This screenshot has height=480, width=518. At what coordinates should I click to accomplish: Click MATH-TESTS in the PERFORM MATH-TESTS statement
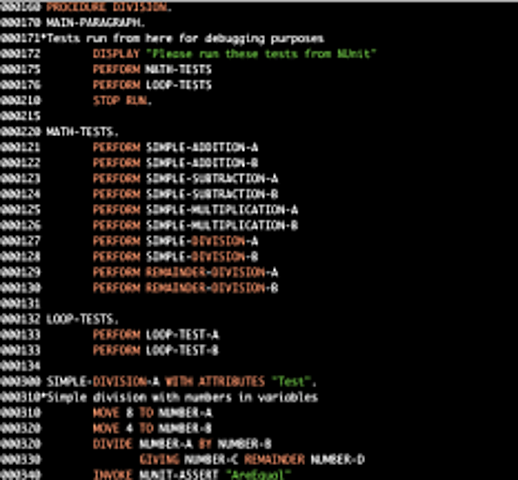179,69
